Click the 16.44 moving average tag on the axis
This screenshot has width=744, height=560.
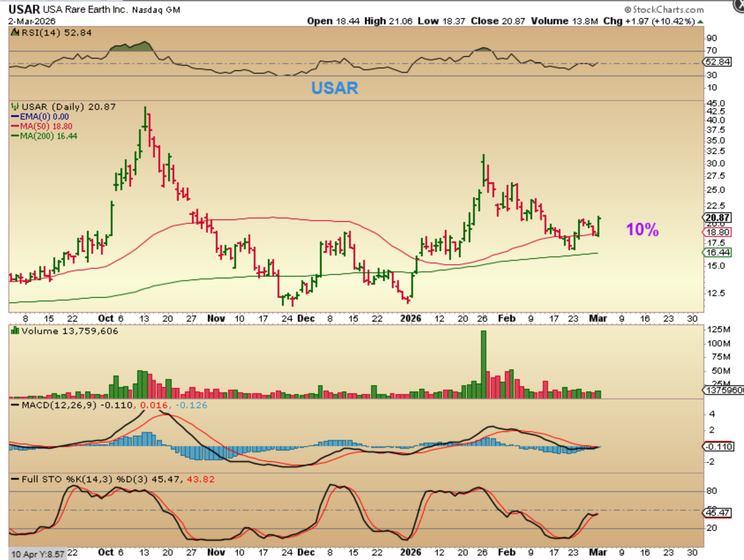[718, 252]
